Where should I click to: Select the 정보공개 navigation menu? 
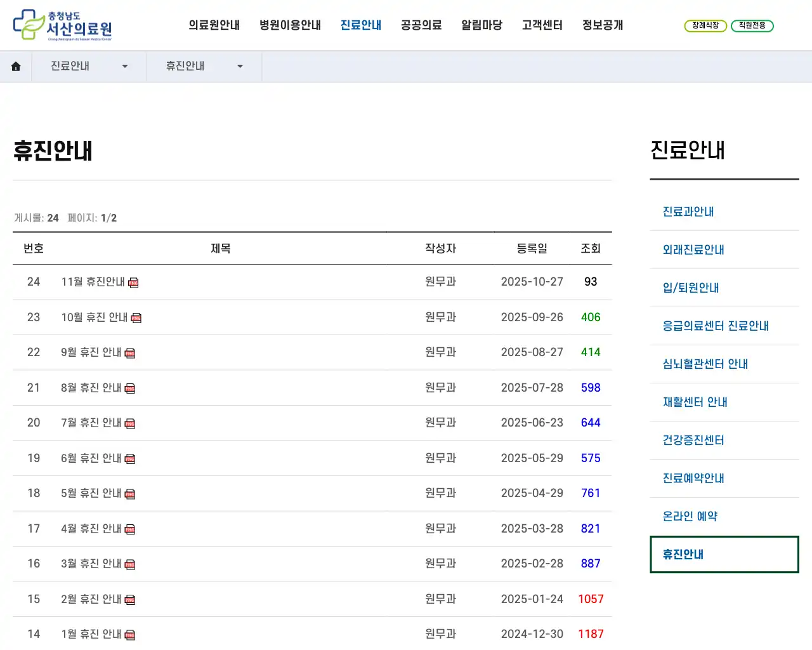[x=602, y=25]
